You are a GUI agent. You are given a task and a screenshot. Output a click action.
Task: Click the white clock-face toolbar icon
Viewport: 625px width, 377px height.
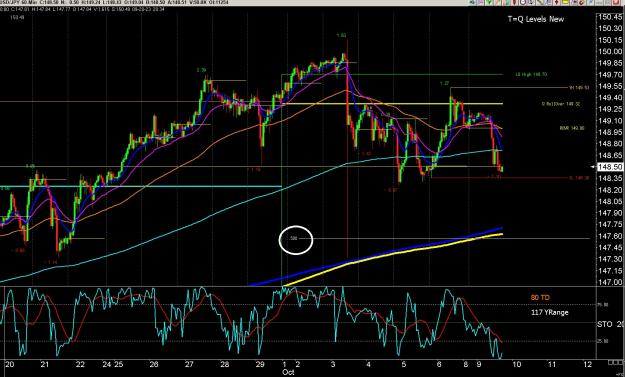pyautogui.click(x=523, y=2)
